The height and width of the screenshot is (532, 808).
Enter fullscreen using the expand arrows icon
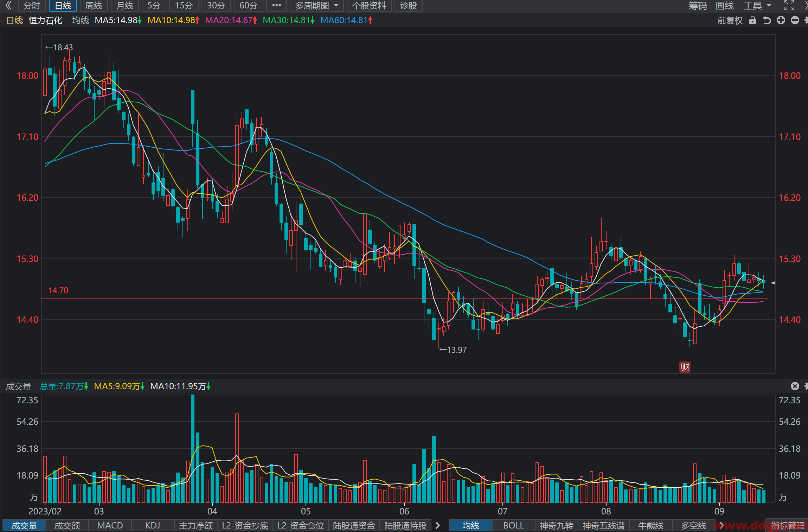(789, 5)
